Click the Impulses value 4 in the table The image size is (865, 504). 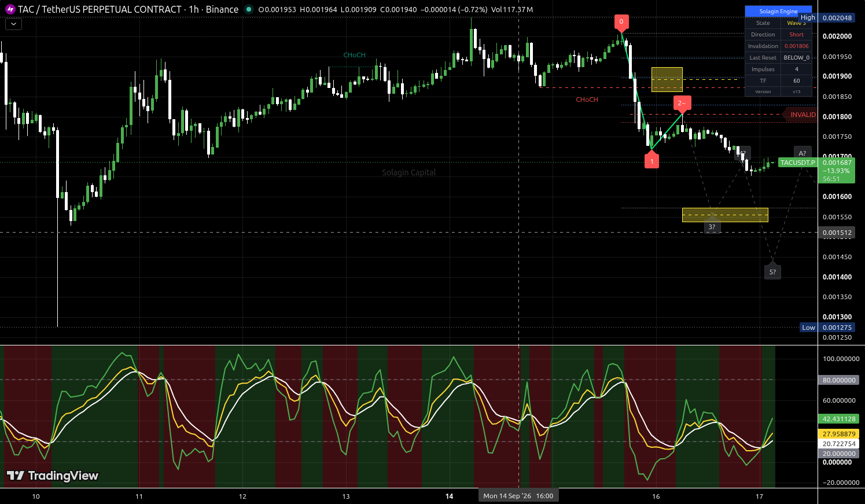tap(797, 69)
